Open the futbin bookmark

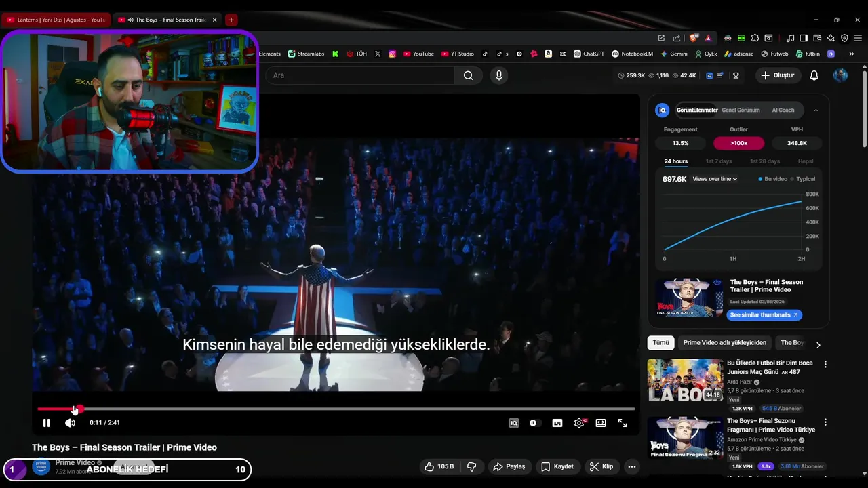[808, 54]
